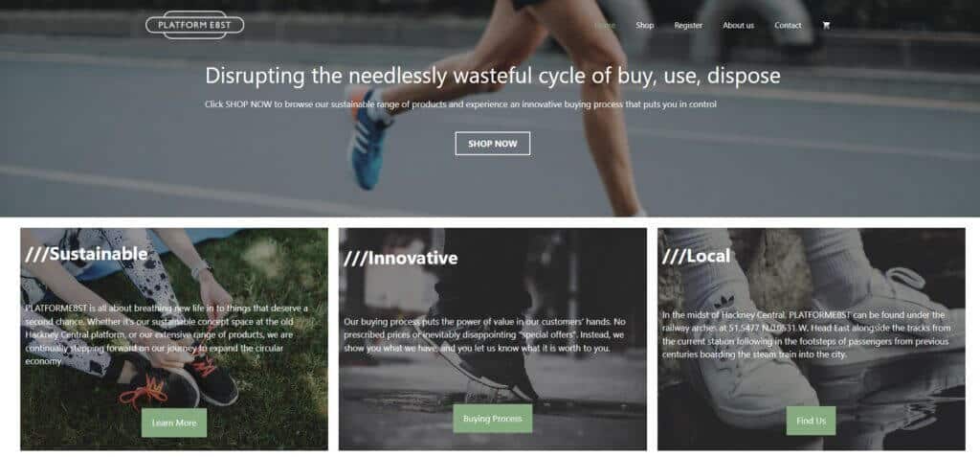Open the Buying Process button
Screen dimensions: 980x457
493,418
